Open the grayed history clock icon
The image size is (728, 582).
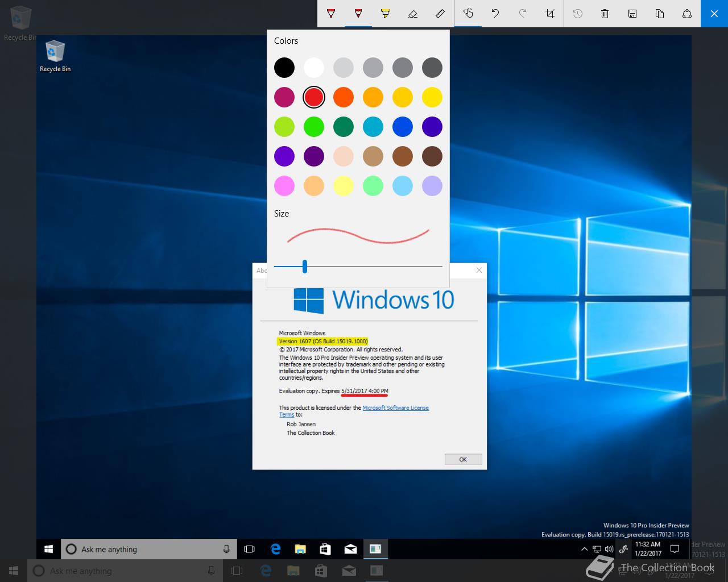578,14
